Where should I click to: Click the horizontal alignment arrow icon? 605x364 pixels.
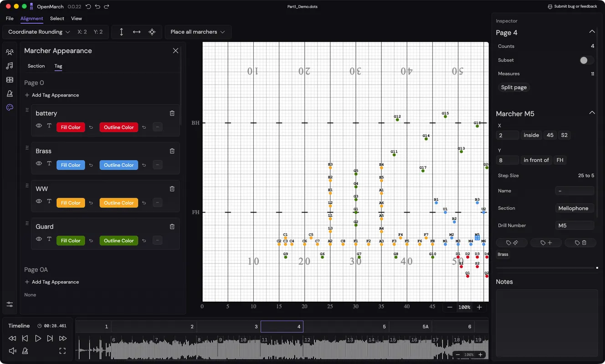[137, 32]
